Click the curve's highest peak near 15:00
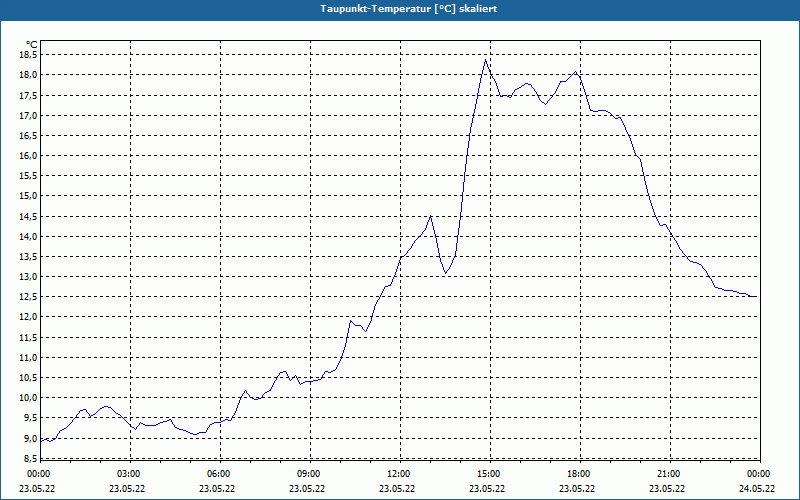The image size is (800, 500). coord(485,60)
